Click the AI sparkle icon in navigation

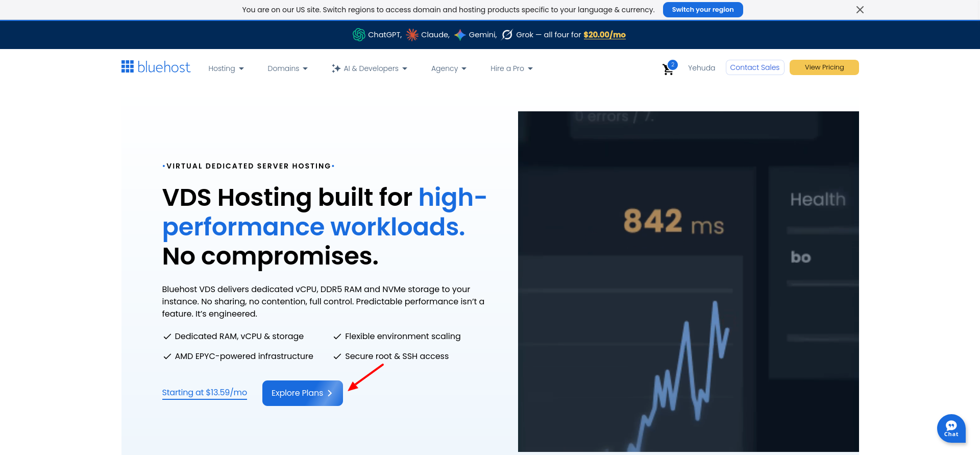click(x=336, y=68)
